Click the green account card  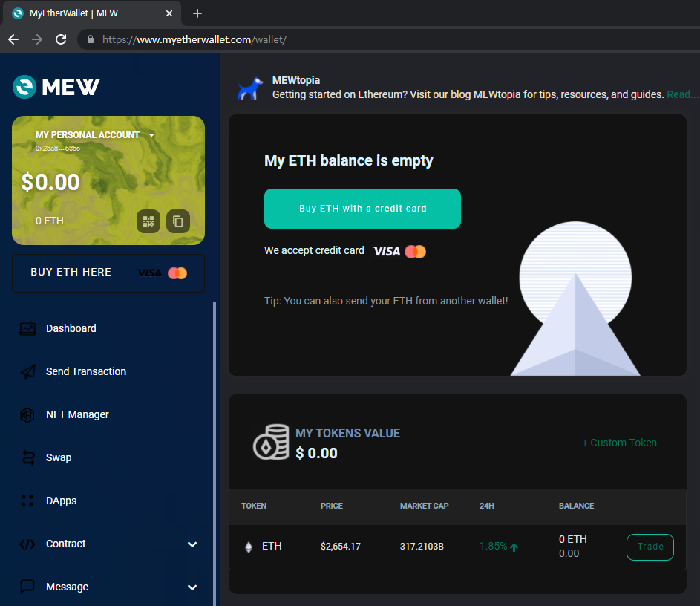[108, 180]
